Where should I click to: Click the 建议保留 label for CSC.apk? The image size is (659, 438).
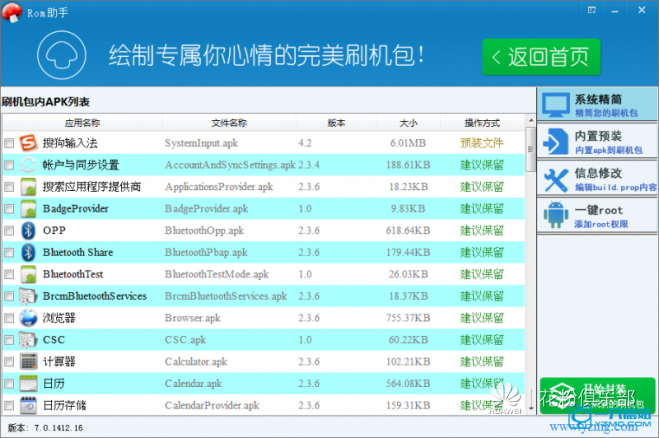(482, 340)
